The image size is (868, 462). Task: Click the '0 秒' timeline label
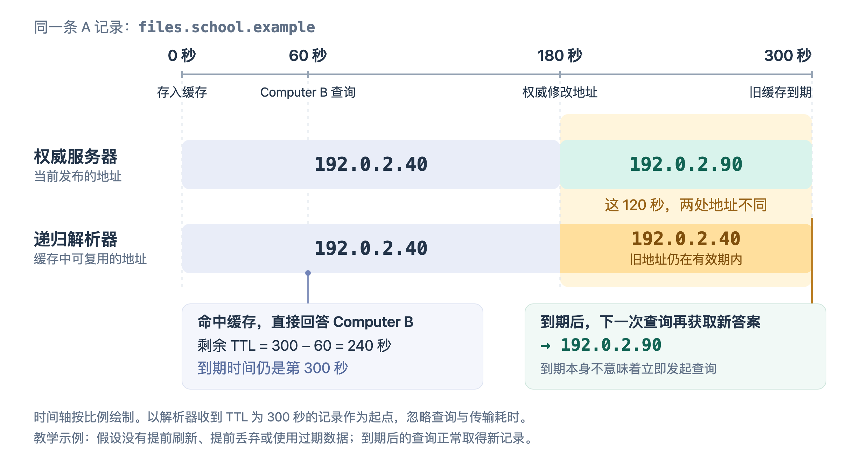tap(182, 56)
